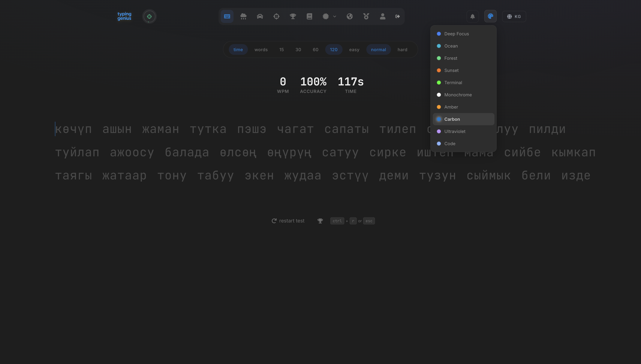
Task: Click restart test
Action: tap(288, 221)
